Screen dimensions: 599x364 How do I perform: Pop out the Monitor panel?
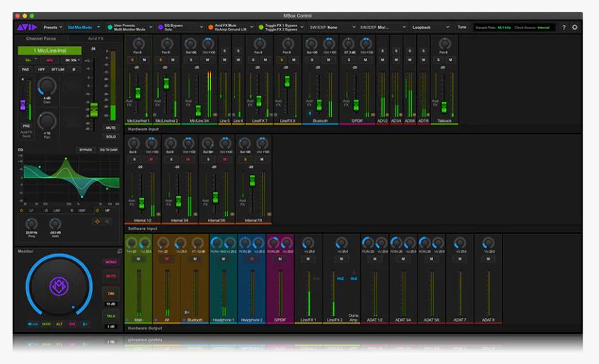pos(119,251)
